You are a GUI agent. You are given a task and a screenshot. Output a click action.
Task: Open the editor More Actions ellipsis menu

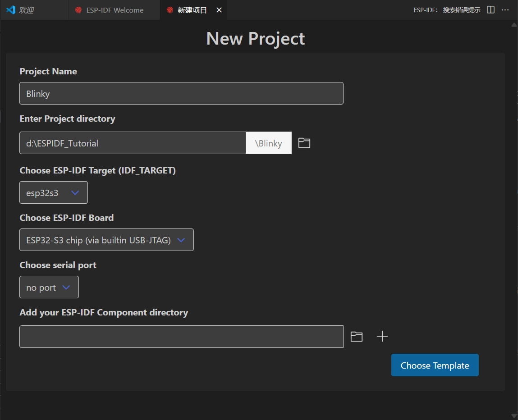[505, 10]
